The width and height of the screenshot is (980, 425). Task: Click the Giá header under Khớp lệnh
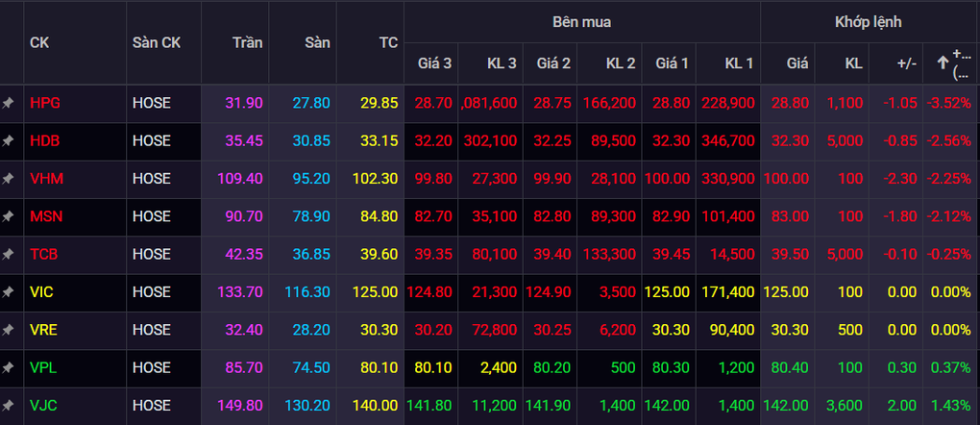pos(797,63)
